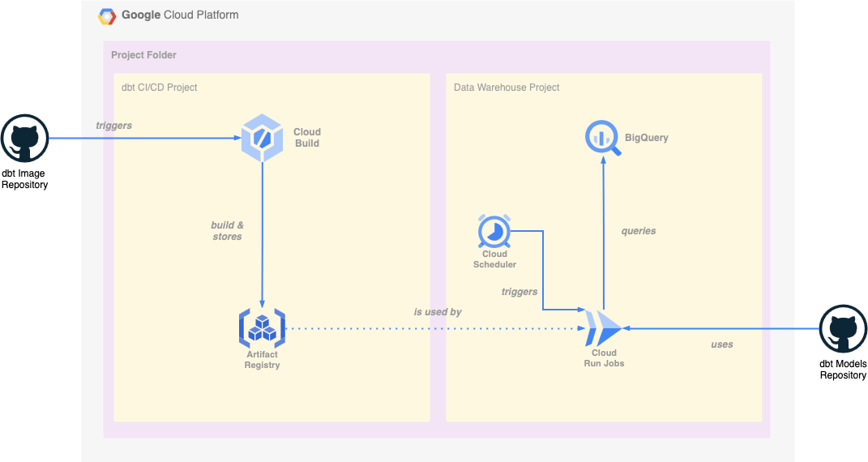The width and height of the screenshot is (868, 462).
Task: Select the 'build & stores' arrow label
Action: tap(227, 231)
